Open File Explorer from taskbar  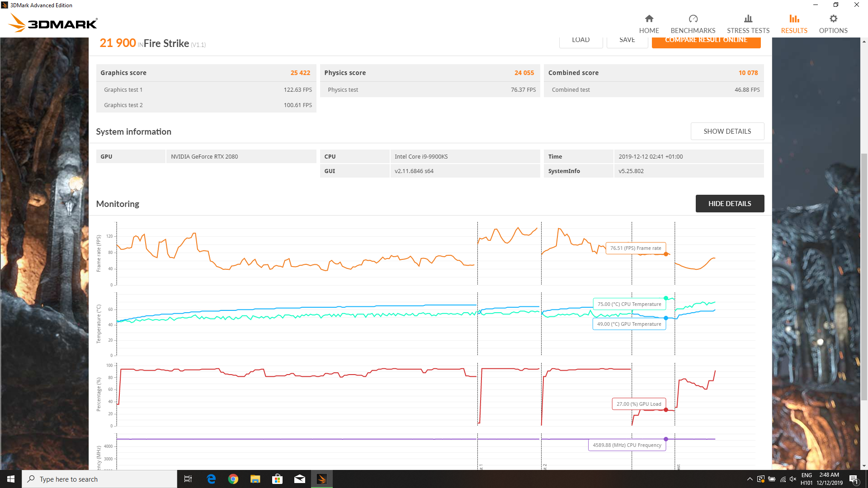click(255, 479)
